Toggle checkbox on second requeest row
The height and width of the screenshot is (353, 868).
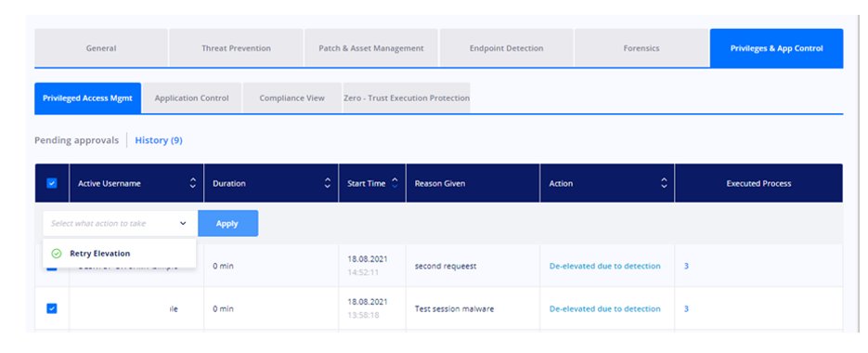tap(51, 268)
